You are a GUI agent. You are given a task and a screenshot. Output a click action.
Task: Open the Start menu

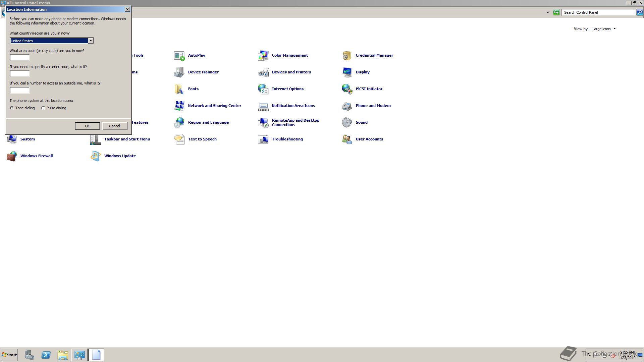[x=9, y=355]
